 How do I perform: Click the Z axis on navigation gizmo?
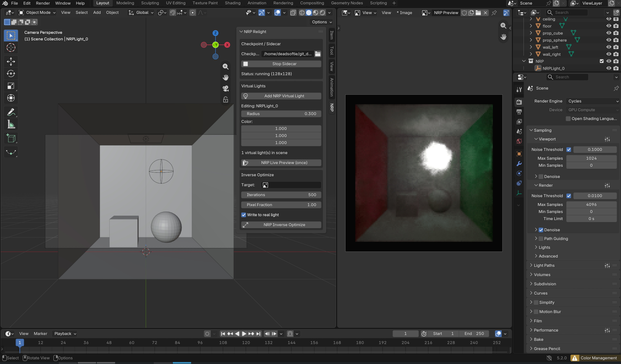click(215, 33)
